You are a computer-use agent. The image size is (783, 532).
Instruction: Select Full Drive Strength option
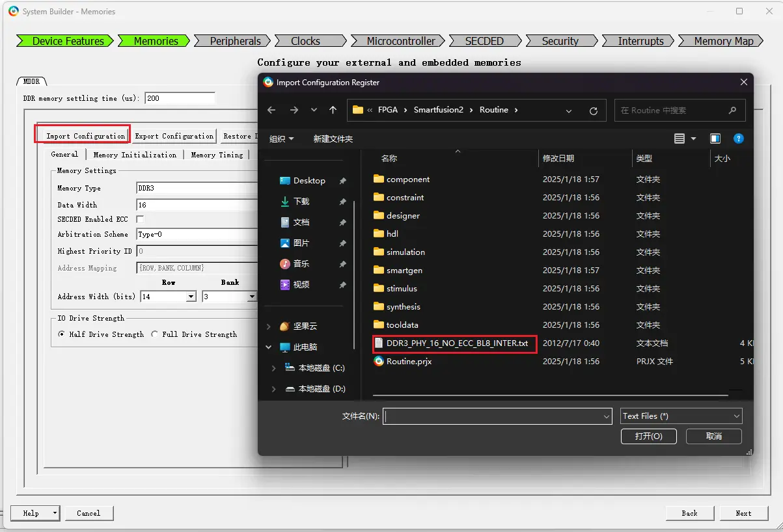tap(155, 334)
